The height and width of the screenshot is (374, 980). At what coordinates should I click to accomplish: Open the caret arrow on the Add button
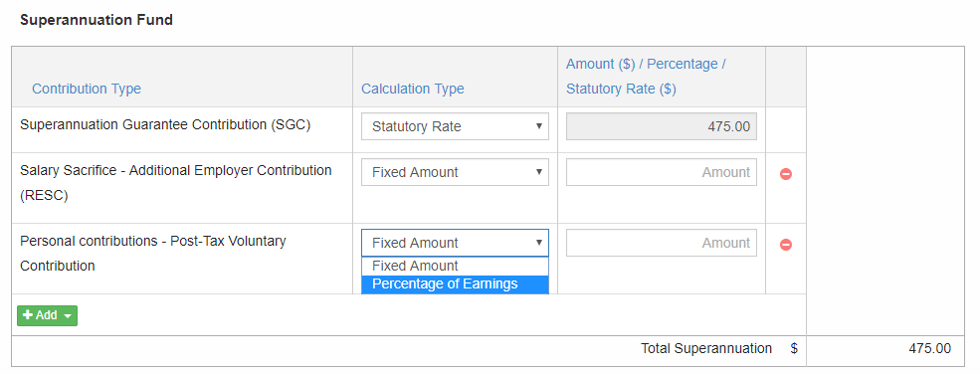pos(67,316)
